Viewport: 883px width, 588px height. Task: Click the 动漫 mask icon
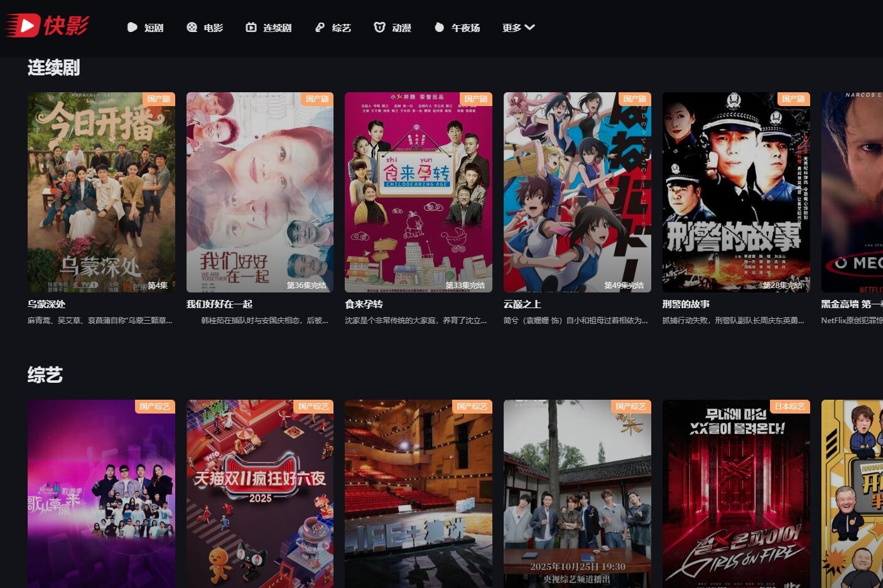(379, 28)
